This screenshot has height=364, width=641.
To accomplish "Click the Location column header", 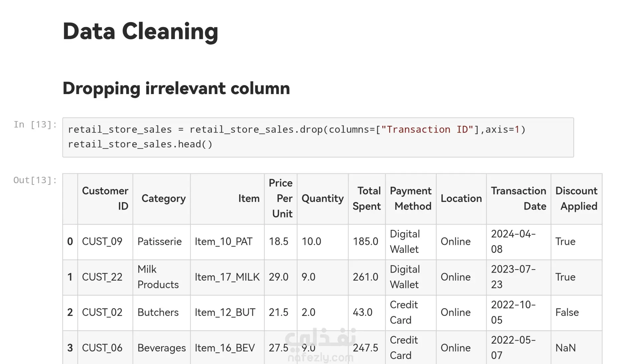I will pyautogui.click(x=461, y=199).
